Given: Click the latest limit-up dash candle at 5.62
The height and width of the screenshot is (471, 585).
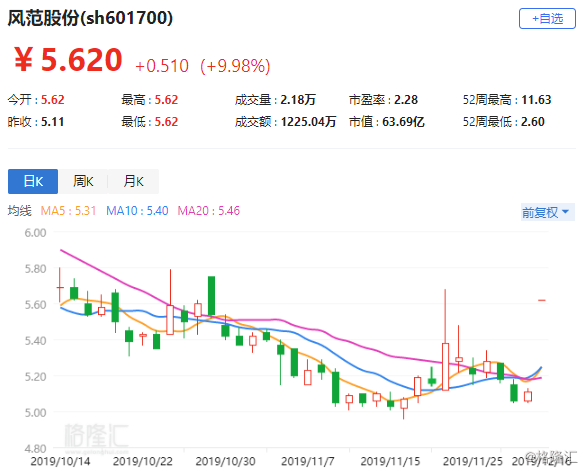Looking at the screenshot, I should click(x=542, y=300).
